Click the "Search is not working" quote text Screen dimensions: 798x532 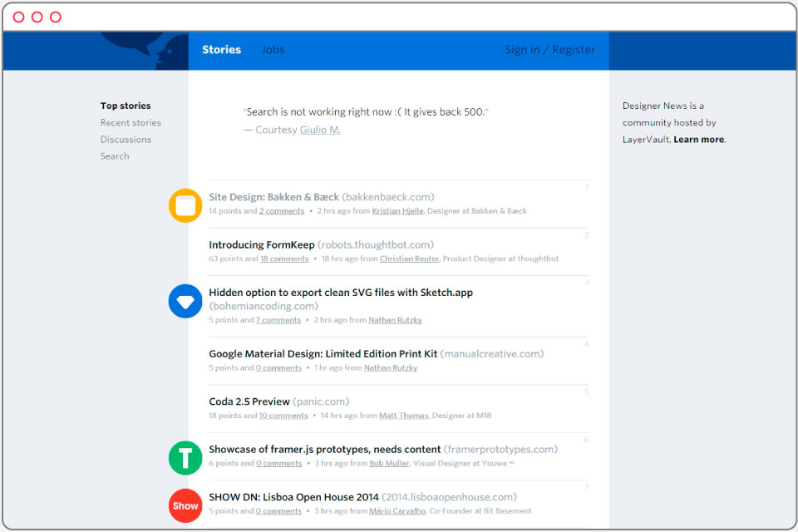click(x=366, y=112)
